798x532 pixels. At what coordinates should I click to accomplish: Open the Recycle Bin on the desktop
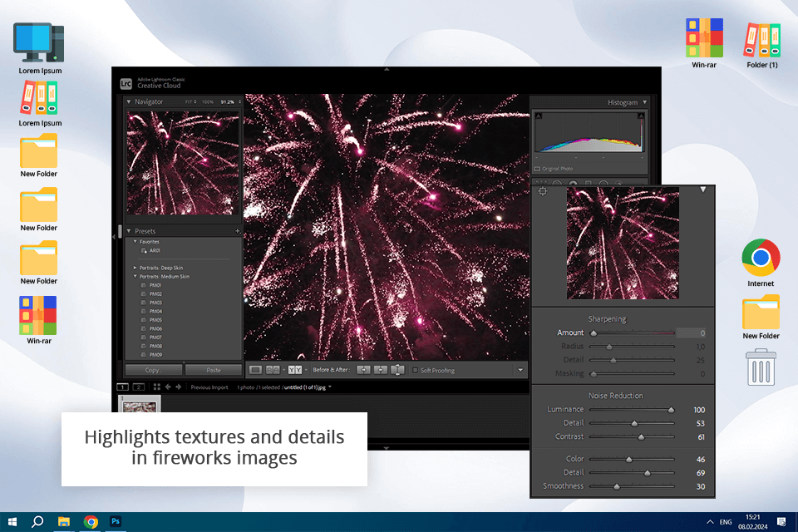tap(761, 367)
